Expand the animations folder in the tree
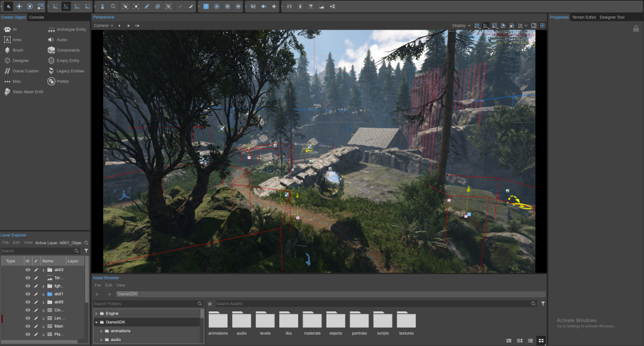 tap(101, 331)
